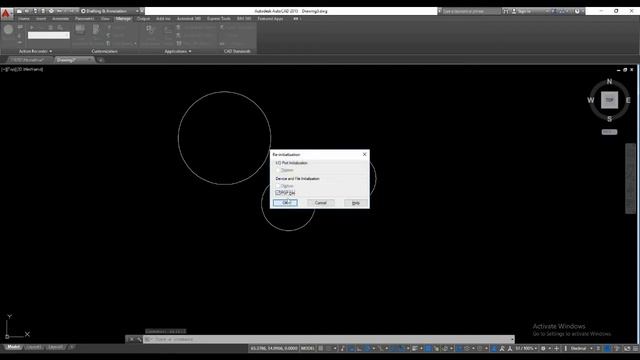Add a new layout with plus icon
The width and height of the screenshot is (640, 360).
tap(71, 347)
